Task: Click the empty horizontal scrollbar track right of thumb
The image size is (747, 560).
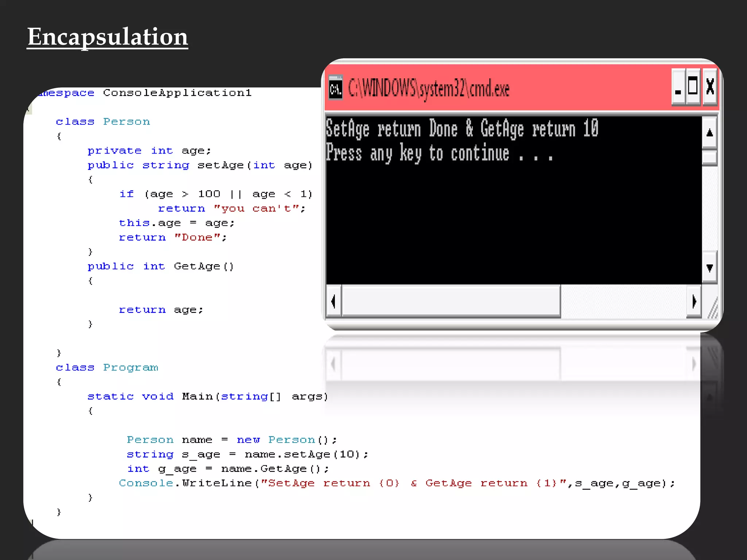Action: (x=623, y=302)
